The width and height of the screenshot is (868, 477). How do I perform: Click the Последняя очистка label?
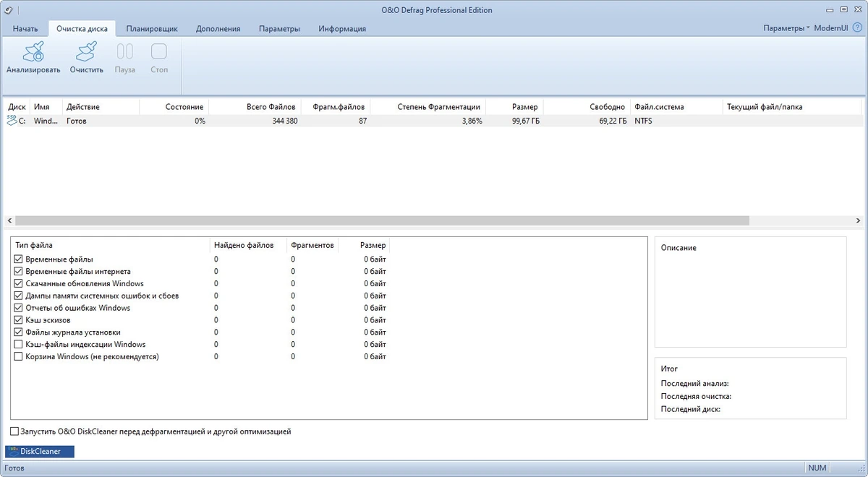pyautogui.click(x=696, y=396)
